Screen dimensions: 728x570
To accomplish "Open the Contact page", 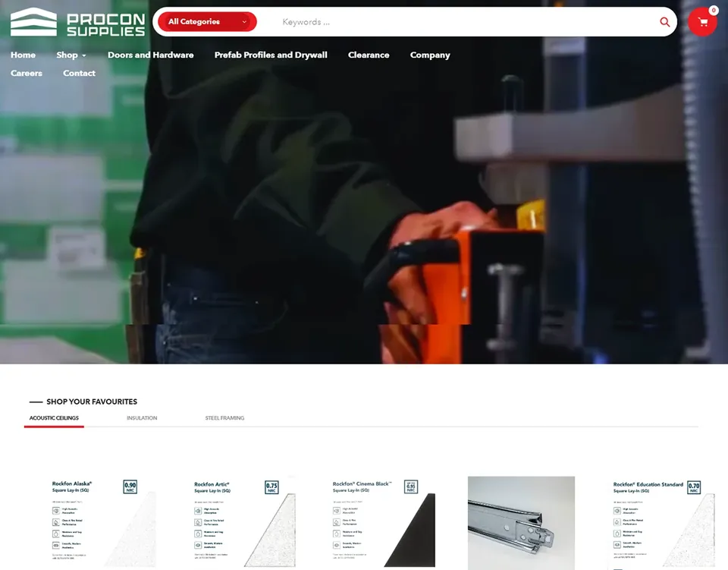I will pyautogui.click(x=79, y=73).
